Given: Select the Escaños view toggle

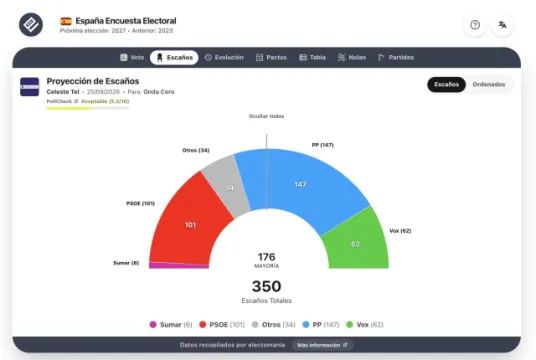Looking at the screenshot, I should point(446,84).
